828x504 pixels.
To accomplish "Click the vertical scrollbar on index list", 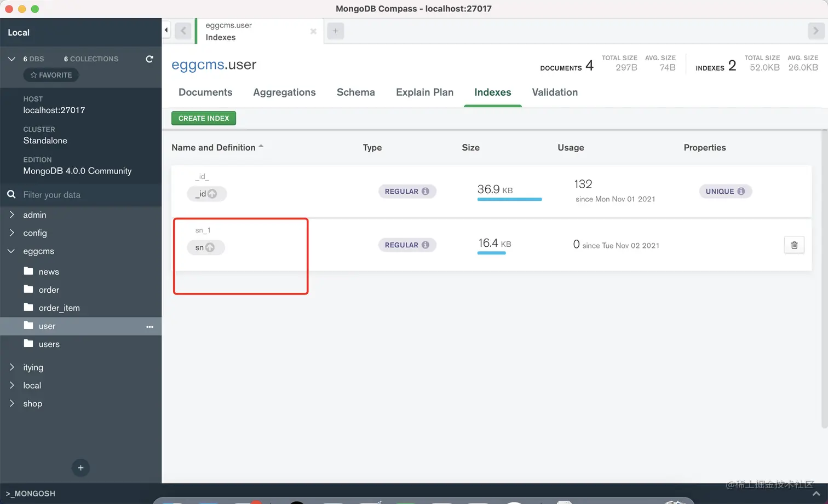I will tap(824, 279).
